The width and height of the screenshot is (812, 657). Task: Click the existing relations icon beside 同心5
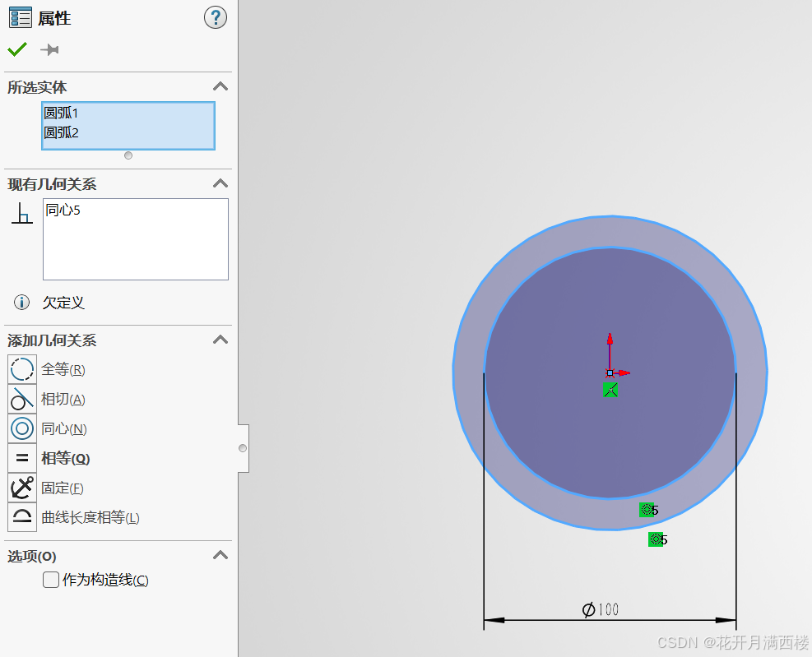(21, 213)
